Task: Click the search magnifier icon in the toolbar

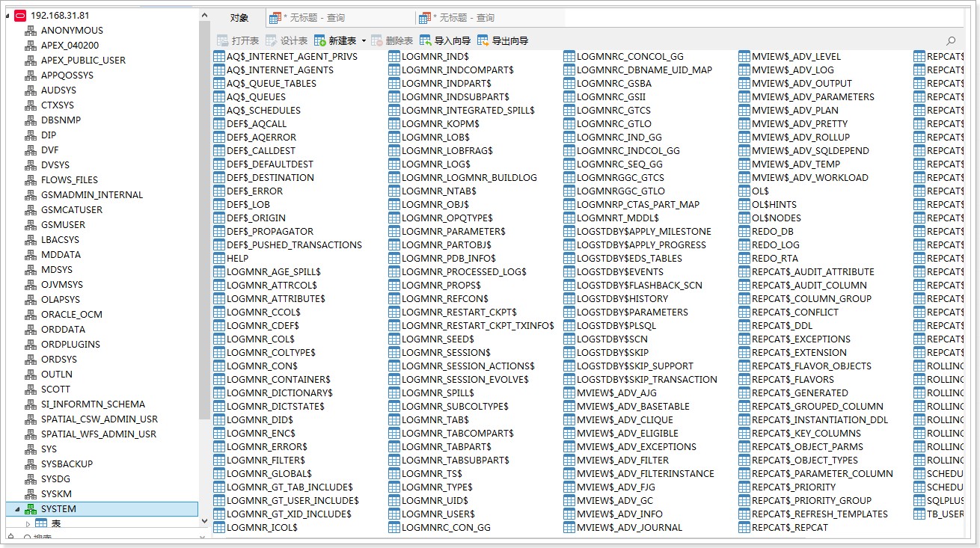Action: point(951,41)
